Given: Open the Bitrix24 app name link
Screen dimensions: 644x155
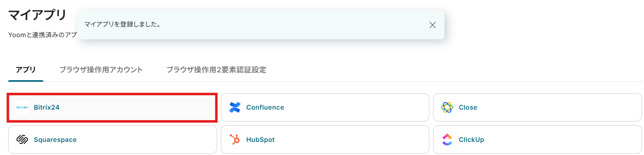Looking at the screenshot, I should [x=47, y=108].
